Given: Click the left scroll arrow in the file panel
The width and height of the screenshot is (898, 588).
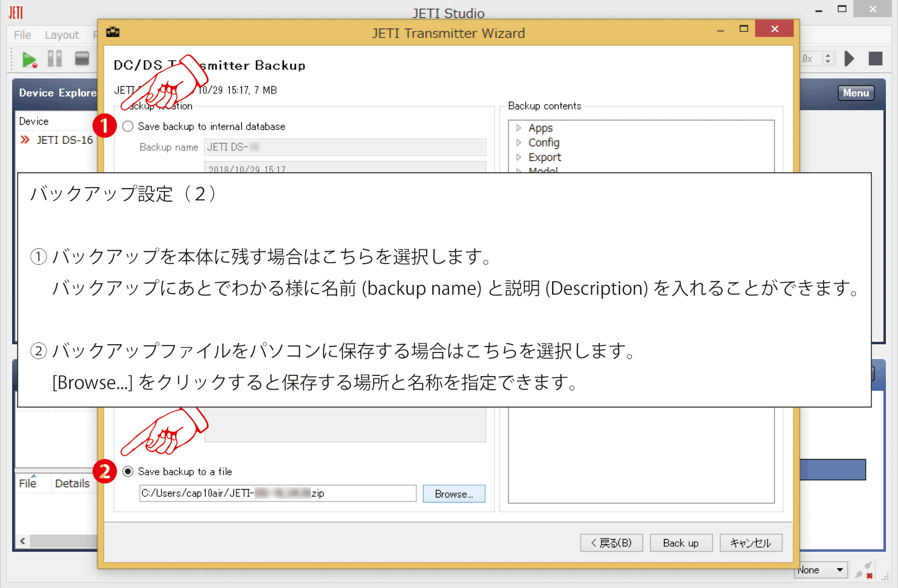Looking at the screenshot, I should point(22,541).
